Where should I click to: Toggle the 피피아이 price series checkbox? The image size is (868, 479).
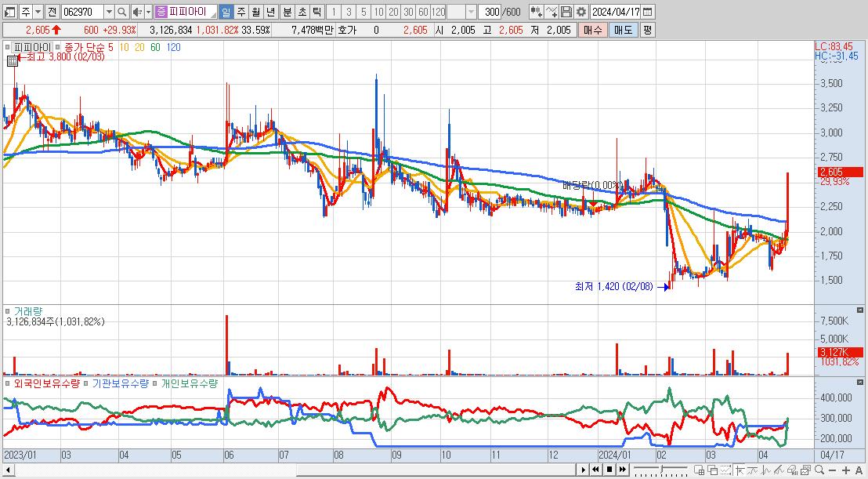(7, 48)
